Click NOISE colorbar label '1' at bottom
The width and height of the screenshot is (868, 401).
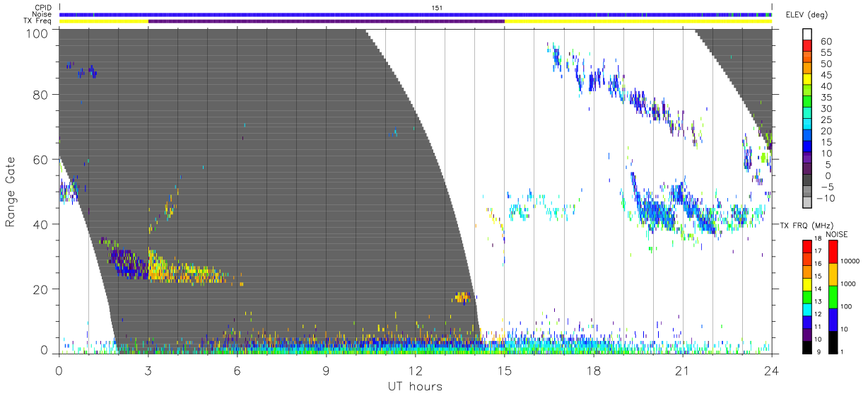click(x=842, y=351)
